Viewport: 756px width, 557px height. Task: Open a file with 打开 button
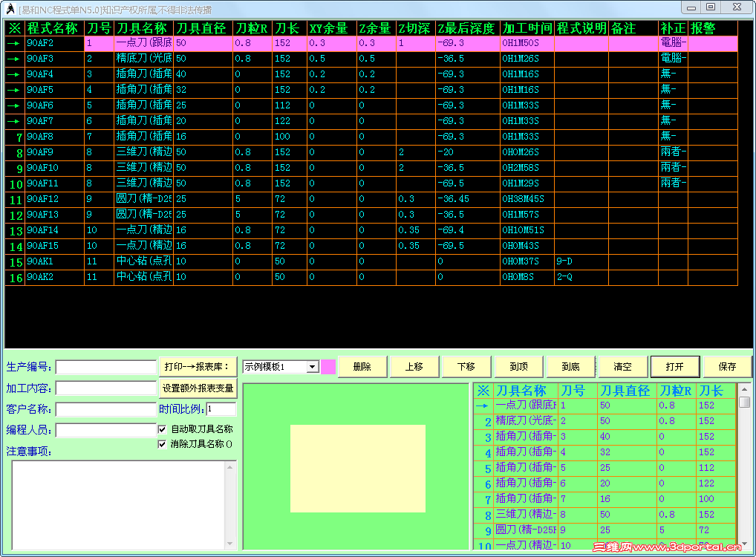click(675, 367)
